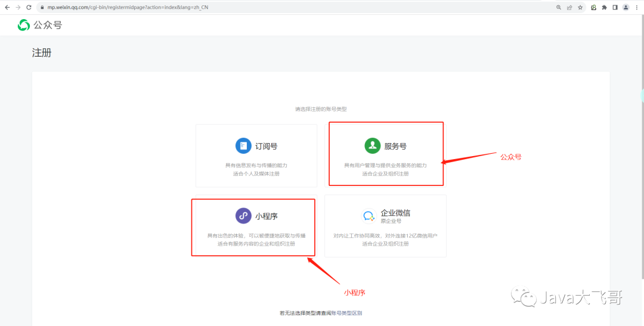This screenshot has width=644, height=326.
Task: Click the blue 订阅号 icon
Action: [x=243, y=146]
